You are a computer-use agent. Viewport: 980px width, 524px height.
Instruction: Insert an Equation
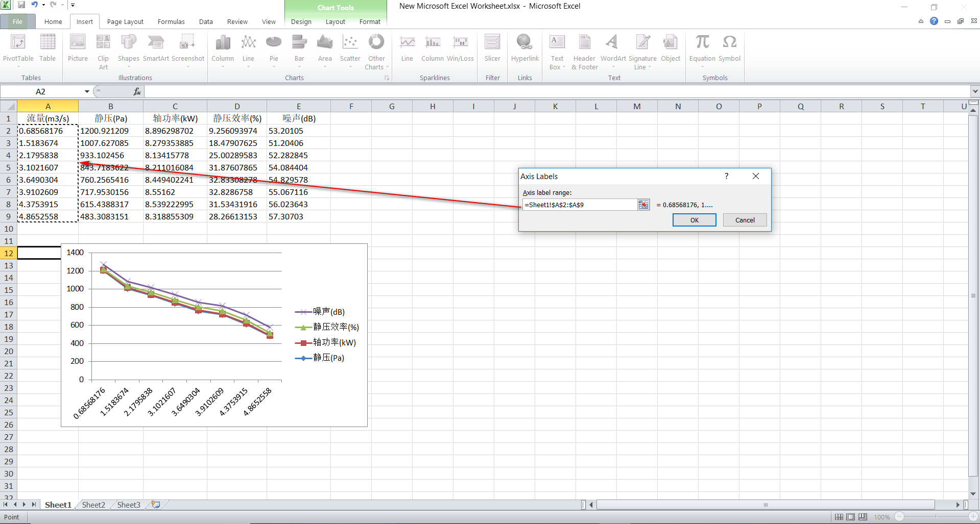(x=702, y=48)
